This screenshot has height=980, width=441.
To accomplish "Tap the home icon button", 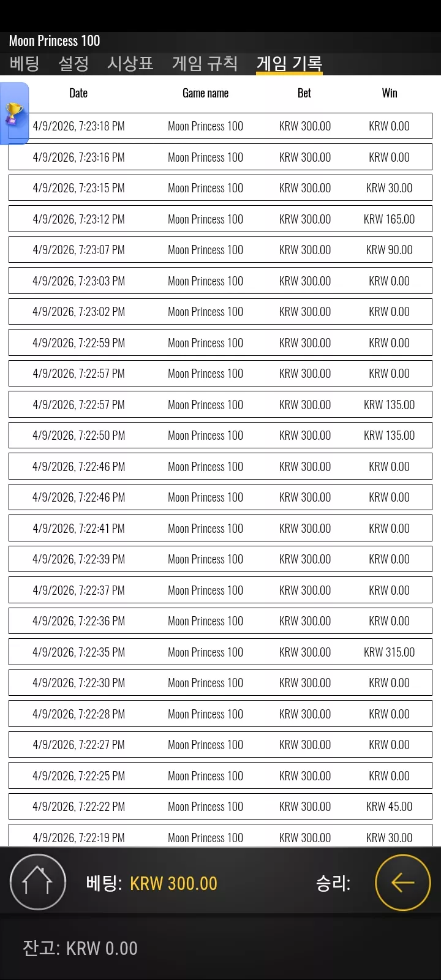I will (38, 882).
